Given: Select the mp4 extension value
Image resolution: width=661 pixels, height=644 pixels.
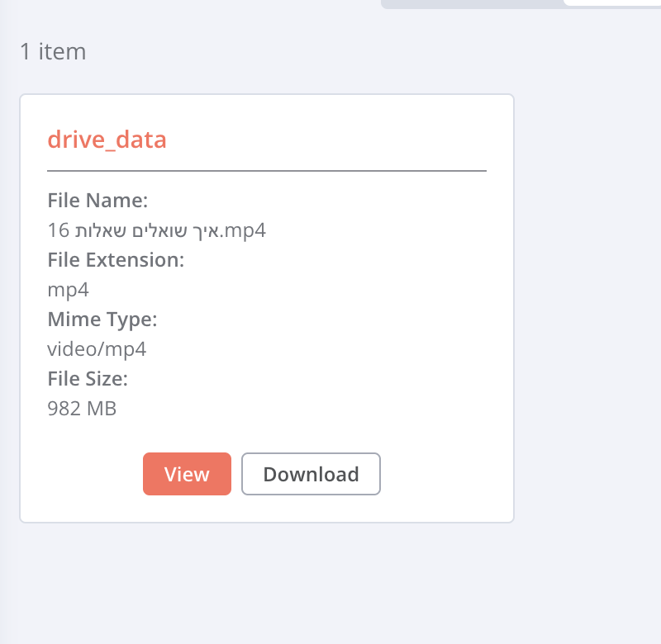Looking at the screenshot, I should (69, 290).
